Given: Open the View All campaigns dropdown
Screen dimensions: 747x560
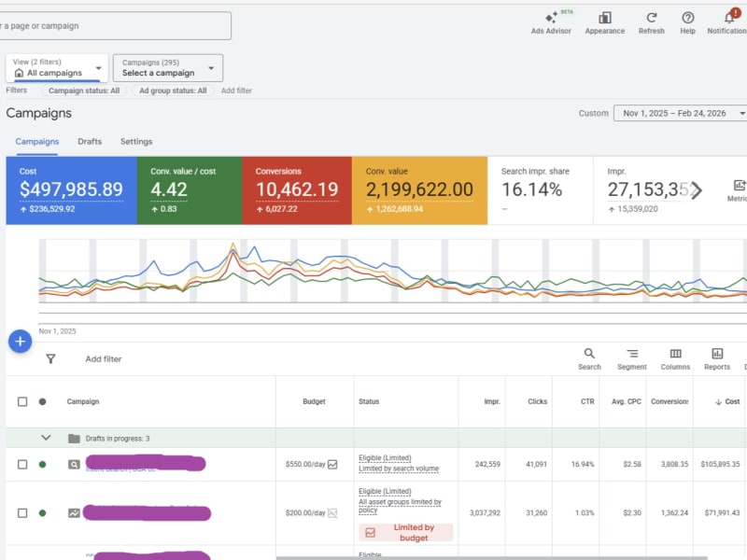Looking at the screenshot, I should (x=57, y=67).
